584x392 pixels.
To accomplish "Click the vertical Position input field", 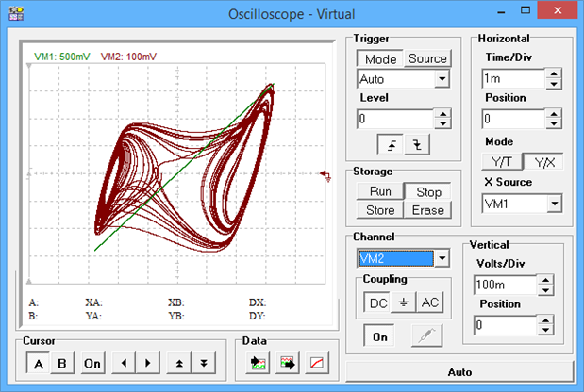I will 506,325.
